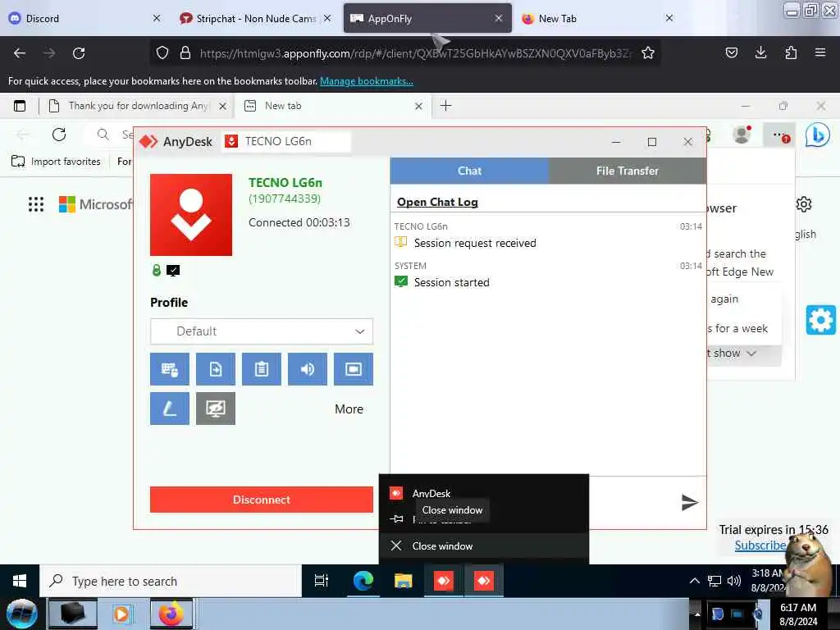Viewport: 840px width, 630px height.
Task: Switch to Firefox New Tab tab
Action: pyautogui.click(x=597, y=18)
